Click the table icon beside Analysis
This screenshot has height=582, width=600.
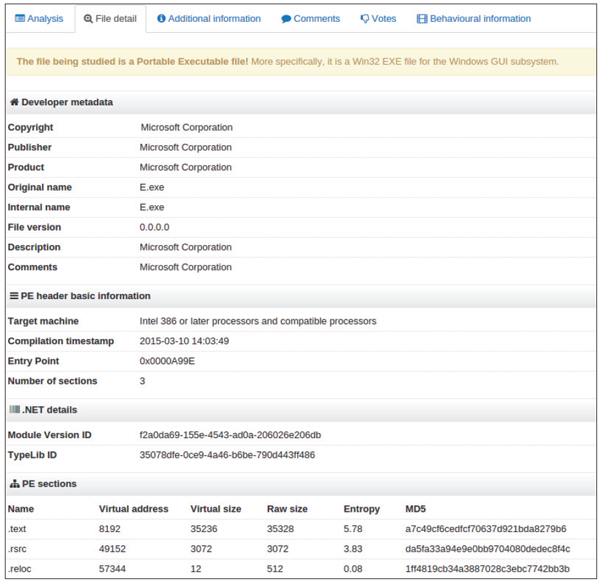coord(20,18)
